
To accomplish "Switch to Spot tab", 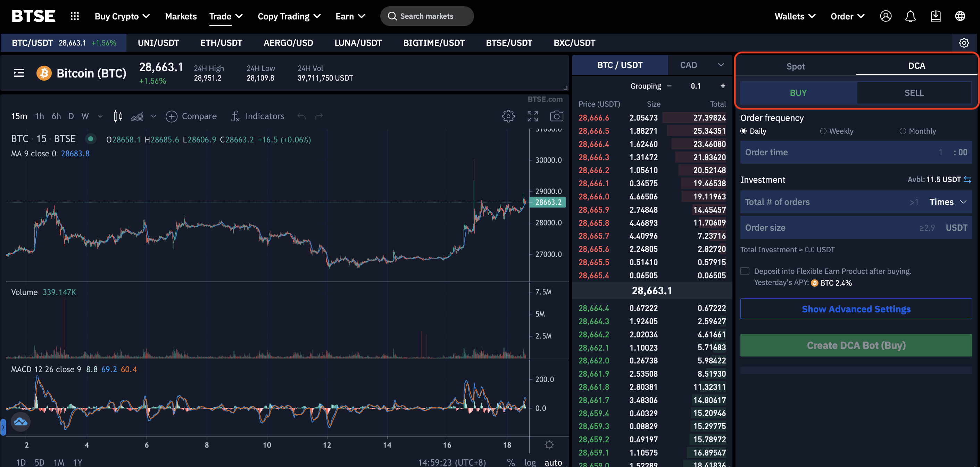I will pyautogui.click(x=796, y=66).
